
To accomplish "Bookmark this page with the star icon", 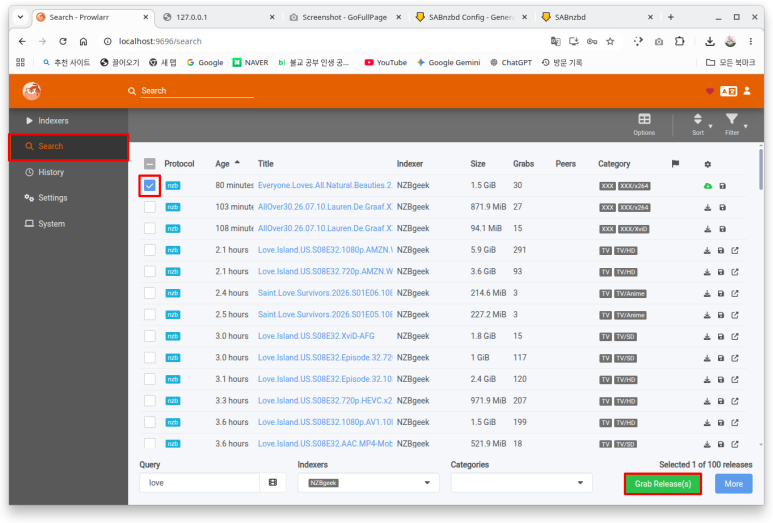I will click(x=610, y=41).
